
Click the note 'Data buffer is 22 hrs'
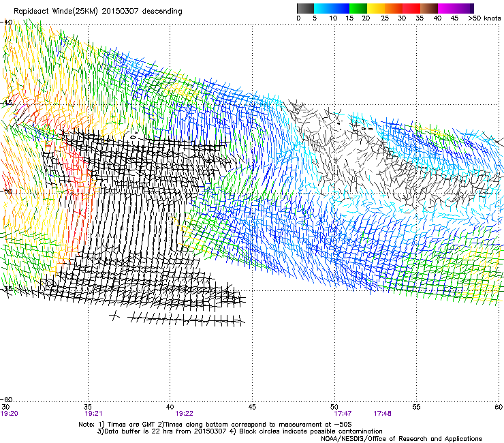point(139,431)
